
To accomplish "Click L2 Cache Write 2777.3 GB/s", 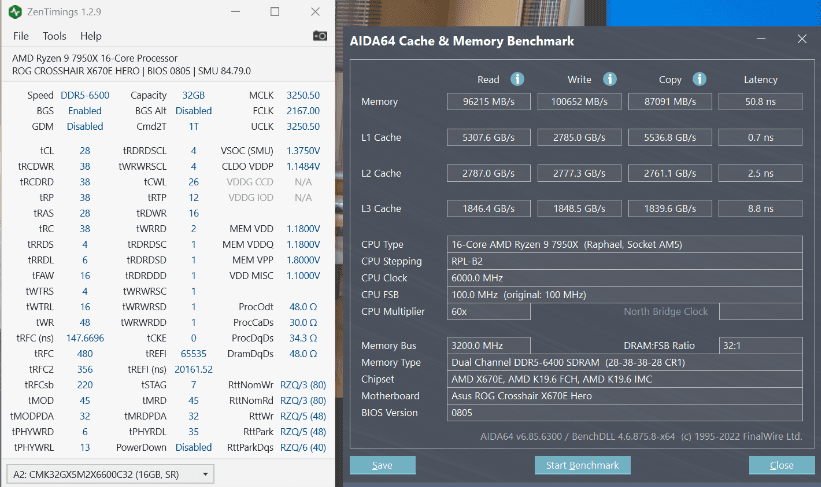I will (579, 173).
